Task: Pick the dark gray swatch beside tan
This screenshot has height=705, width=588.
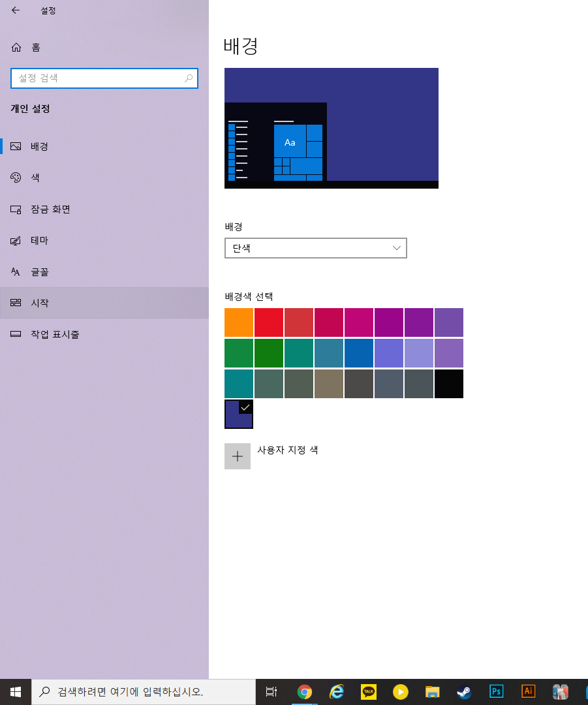Action: pos(359,384)
